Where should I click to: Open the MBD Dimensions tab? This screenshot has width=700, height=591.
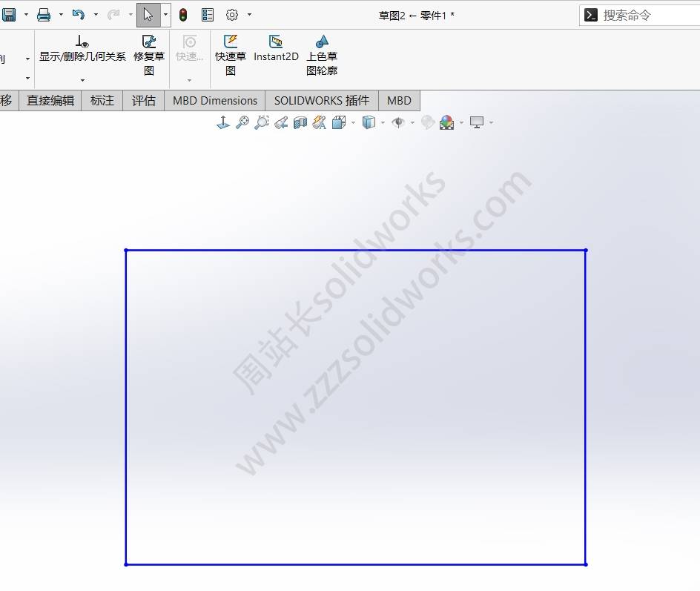[215, 100]
